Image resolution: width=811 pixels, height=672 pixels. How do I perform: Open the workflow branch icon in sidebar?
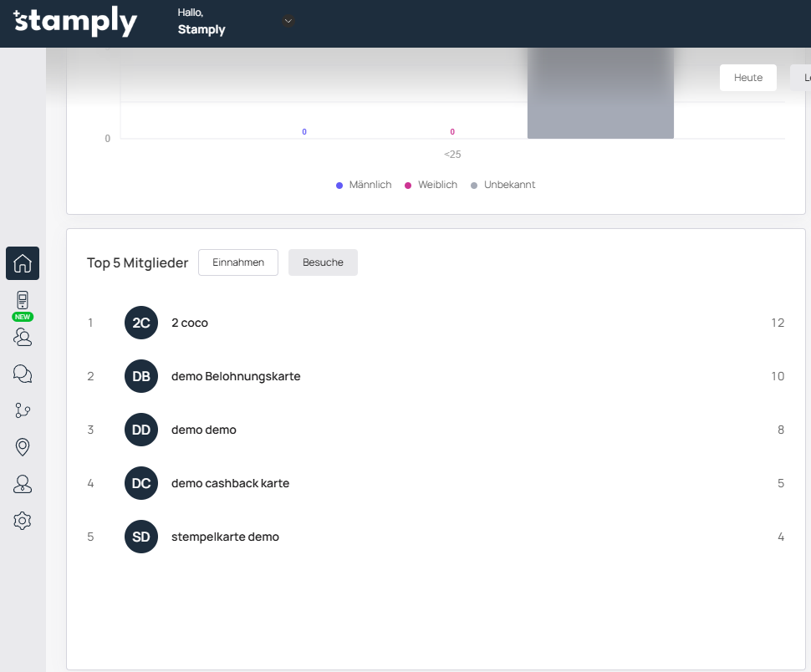pos(23,410)
